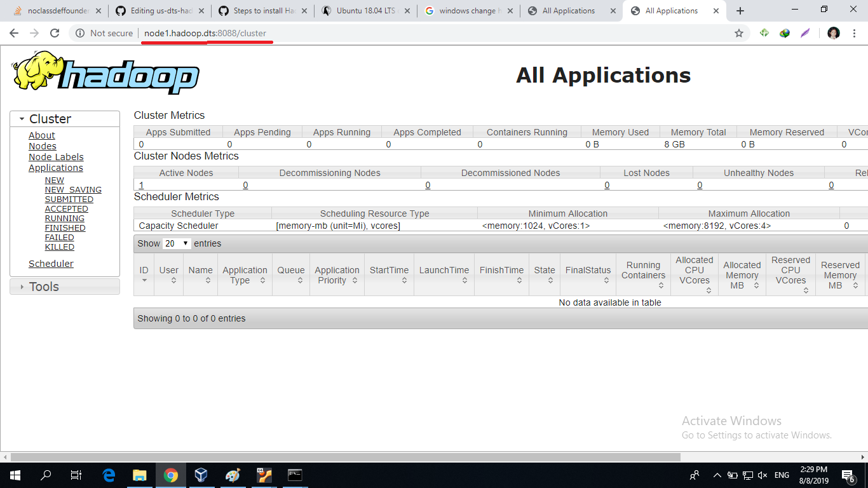
Task: Filter applications by RUNNING state
Action: click(x=64, y=218)
